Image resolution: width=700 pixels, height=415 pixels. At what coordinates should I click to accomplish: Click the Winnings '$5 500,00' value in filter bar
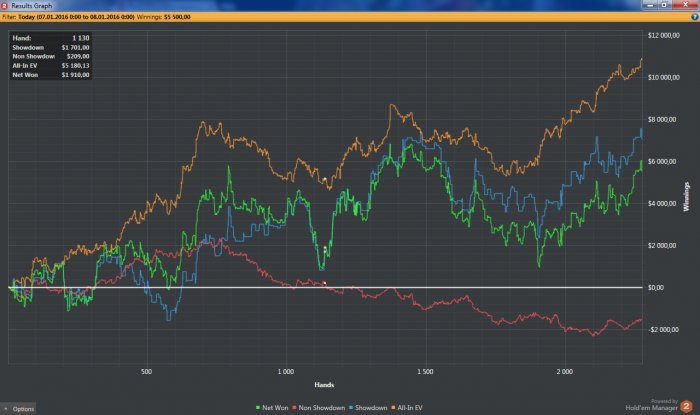pyautogui.click(x=177, y=17)
